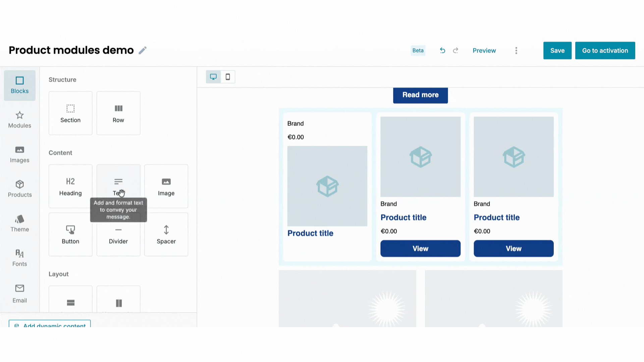644x362 pixels.
Task: Click the Save button
Action: pyautogui.click(x=557, y=51)
